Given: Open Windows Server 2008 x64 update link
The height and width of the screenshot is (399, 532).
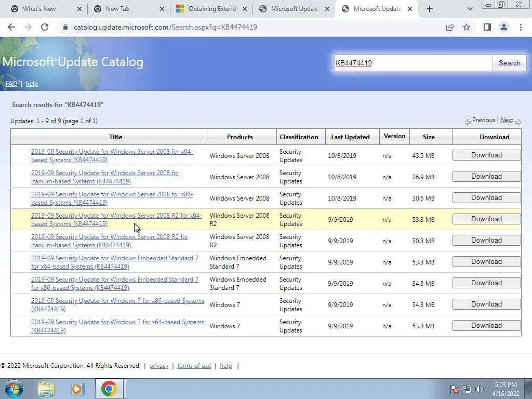Looking at the screenshot, I should [112, 156].
